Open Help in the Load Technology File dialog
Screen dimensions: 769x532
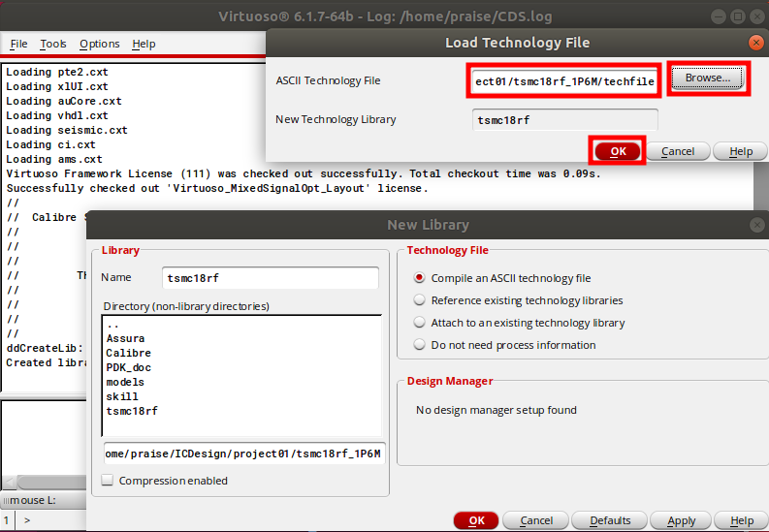click(x=741, y=151)
